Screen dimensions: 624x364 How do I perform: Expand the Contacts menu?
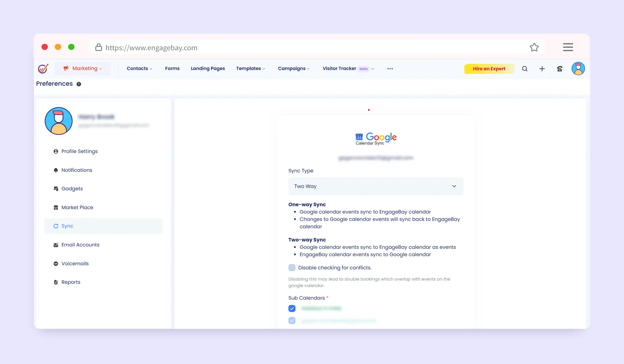click(139, 68)
